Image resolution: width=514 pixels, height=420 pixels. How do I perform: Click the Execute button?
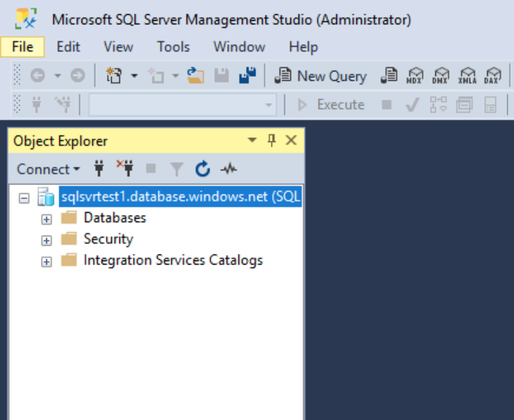click(x=331, y=105)
